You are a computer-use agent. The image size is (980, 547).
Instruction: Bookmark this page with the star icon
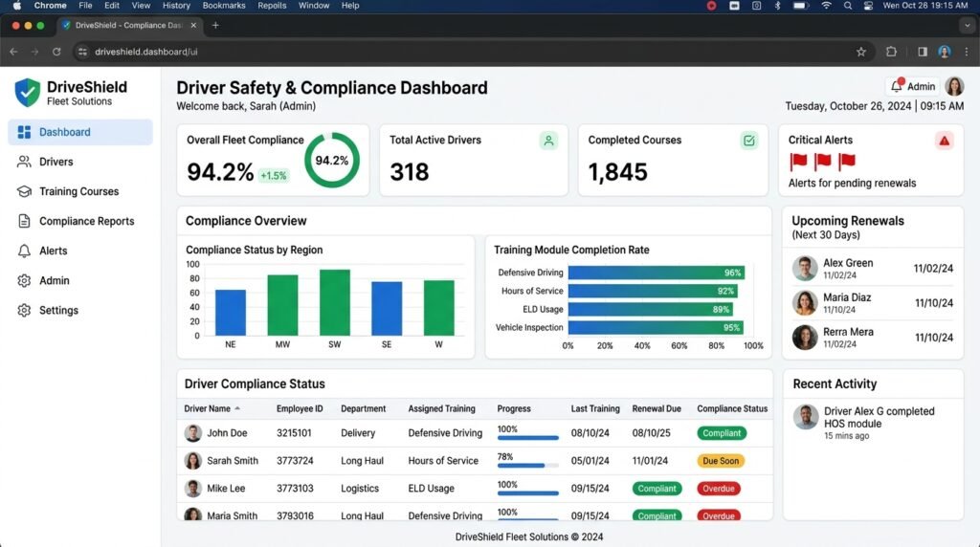coord(861,52)
